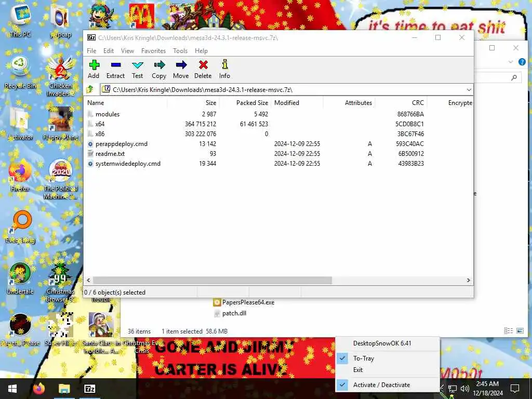Go up one folder level arrow
Screen dimensions: 532x399
pyautogui.click(x=90, y=89)
